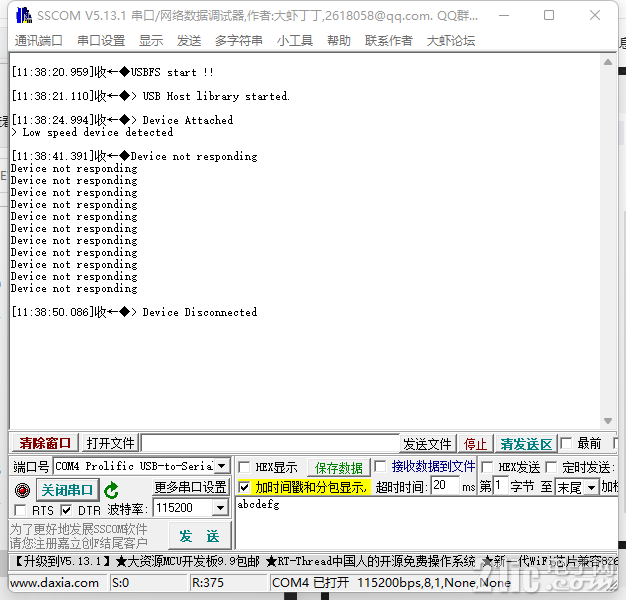
Task: Maximize the SSCOM window
Action: tap(549, 16)
